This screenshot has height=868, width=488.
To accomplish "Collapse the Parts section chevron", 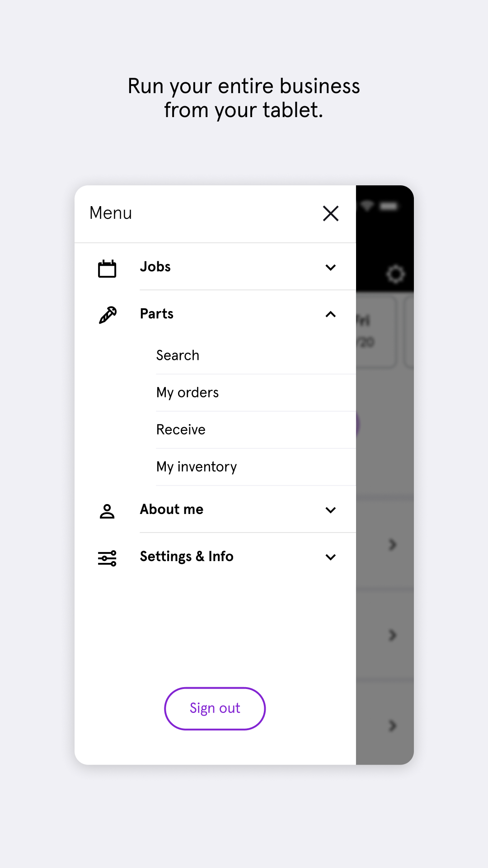I will pyautogui.click(x=331, y=314).
